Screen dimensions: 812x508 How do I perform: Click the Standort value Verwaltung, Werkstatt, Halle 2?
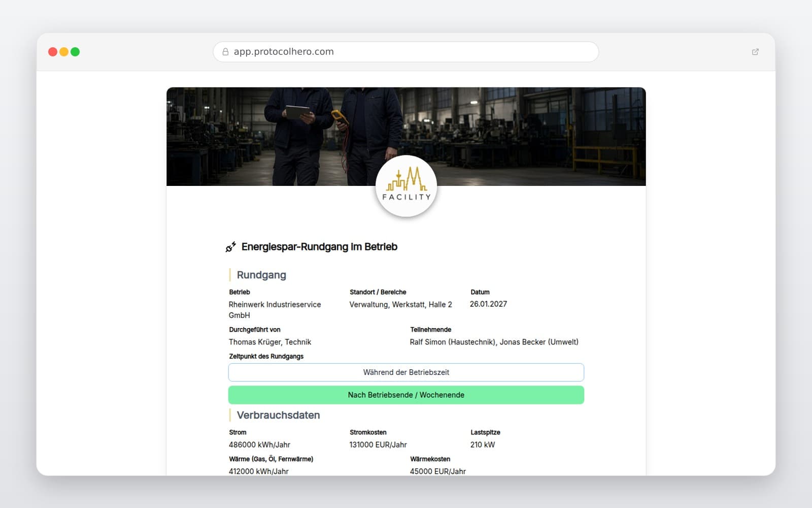(x=400, y=305)
